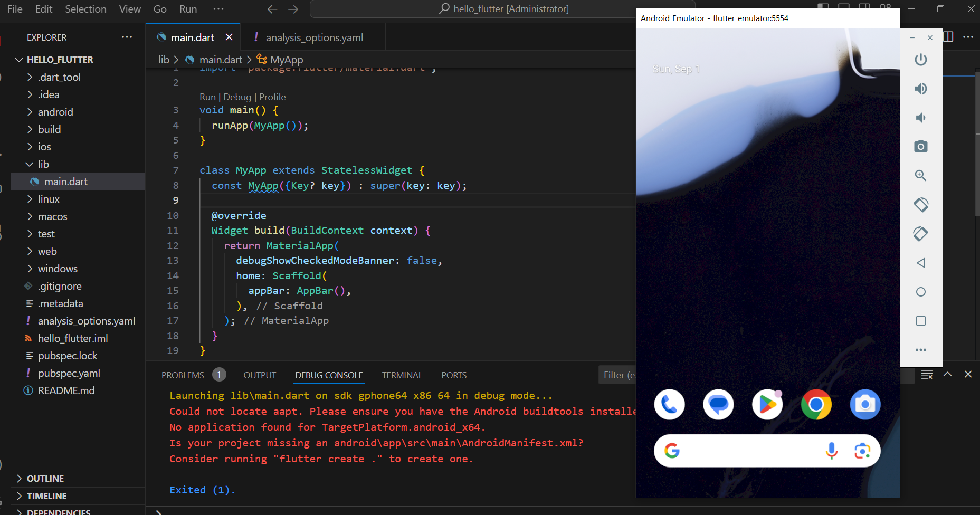This screenshot has width=980, height=515.
Task: Click the Debug code lens above main()
Action: click(237, 97)
